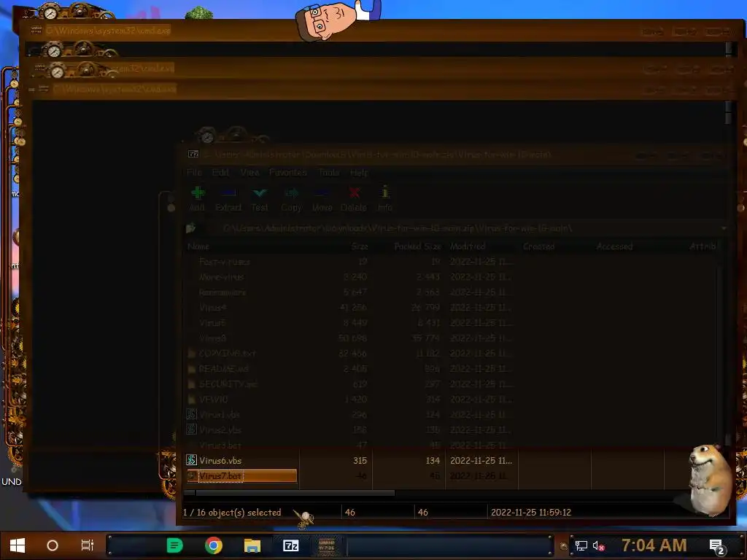This screenshot has width=747, height=560.
Task: Click the Test checkmark icon in 7-Zip
Action: [260, 193]
